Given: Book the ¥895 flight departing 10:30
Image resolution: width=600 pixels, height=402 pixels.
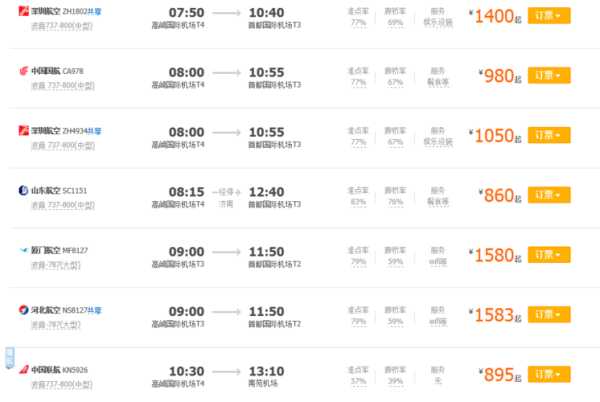Looking at the screenshot, I should click(549, 374).
